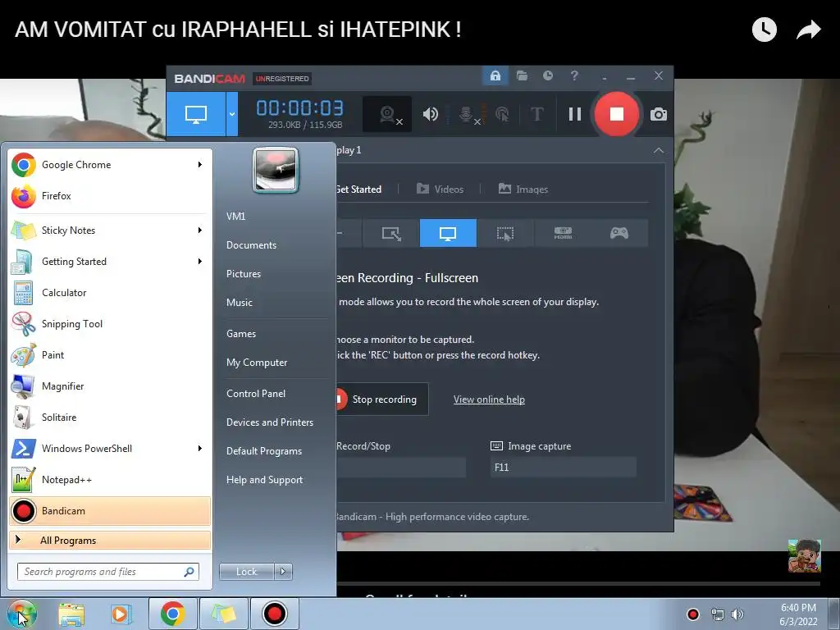
Task: Open File Explorer taskbar icon
Action: tap(72, 614)
